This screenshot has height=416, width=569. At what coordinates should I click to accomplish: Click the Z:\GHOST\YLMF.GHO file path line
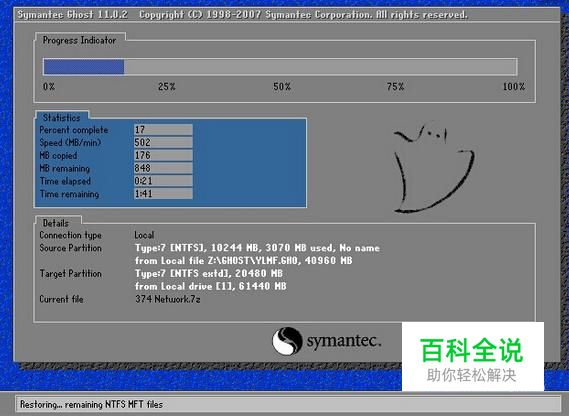pos(243,261)
